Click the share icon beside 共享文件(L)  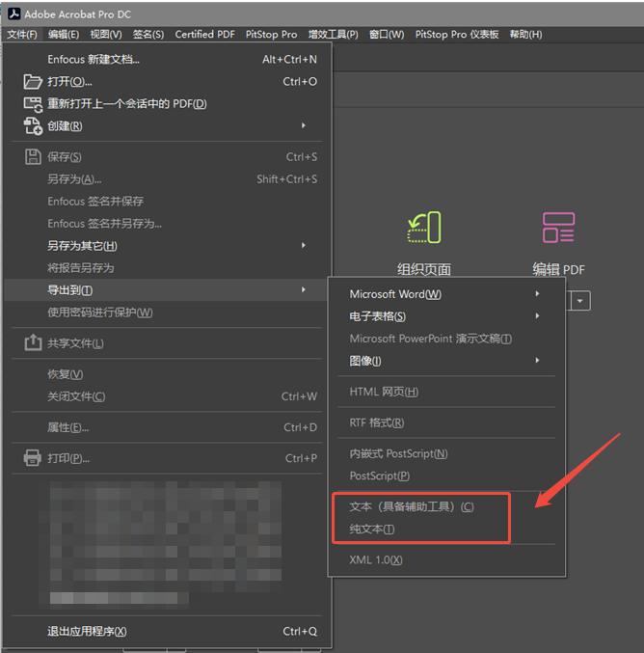(x=33, y=343)
